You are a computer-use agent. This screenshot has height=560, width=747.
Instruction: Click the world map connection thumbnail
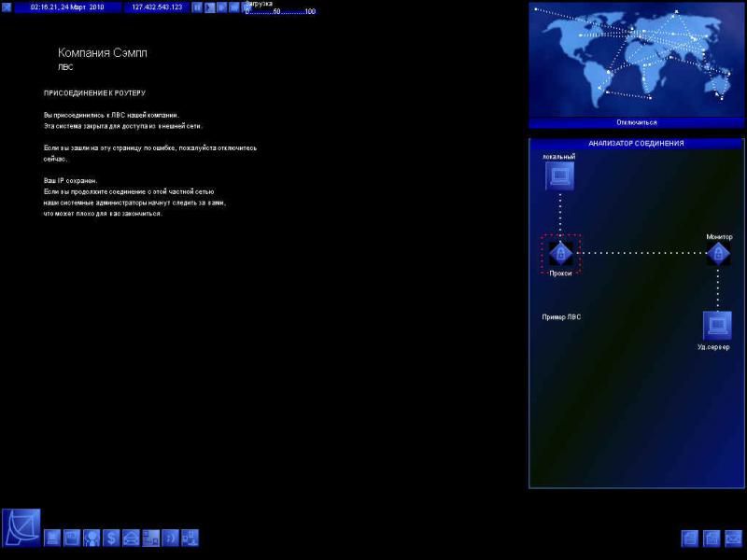coord(636,60)
